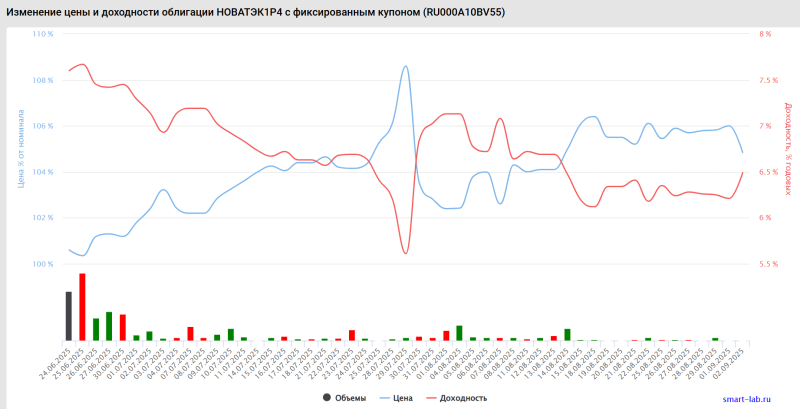
Task: Click the 14.07.2025 date label on x-axis
Action: pyautogui.click(x=244, y=363)
